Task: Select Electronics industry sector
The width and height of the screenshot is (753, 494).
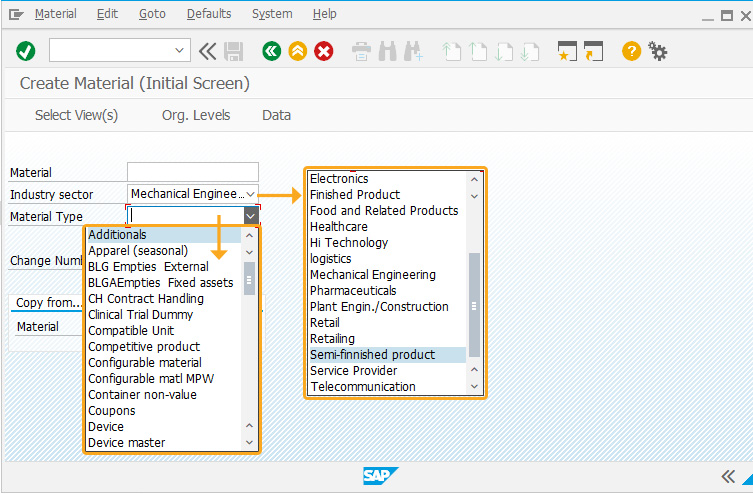Action: coord(387,179)
